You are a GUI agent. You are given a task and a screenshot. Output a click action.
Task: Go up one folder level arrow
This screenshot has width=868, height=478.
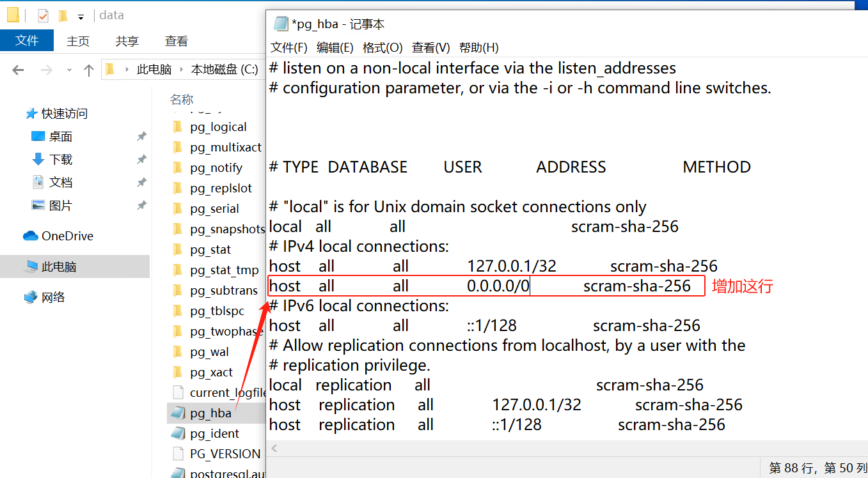point(89,70)
